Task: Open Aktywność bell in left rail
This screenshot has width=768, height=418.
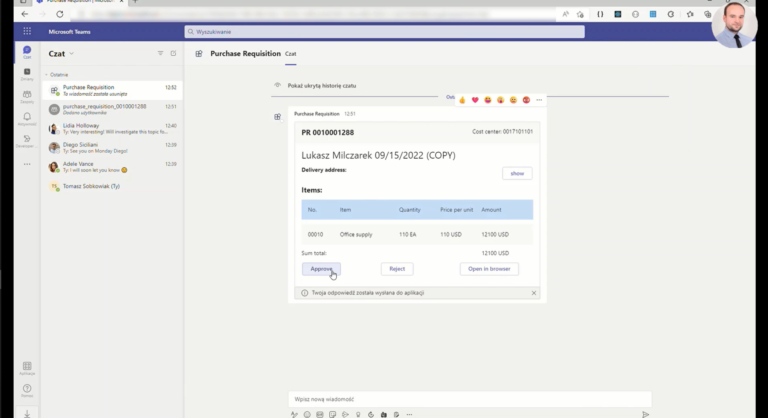Action: (x=27, y=119)
